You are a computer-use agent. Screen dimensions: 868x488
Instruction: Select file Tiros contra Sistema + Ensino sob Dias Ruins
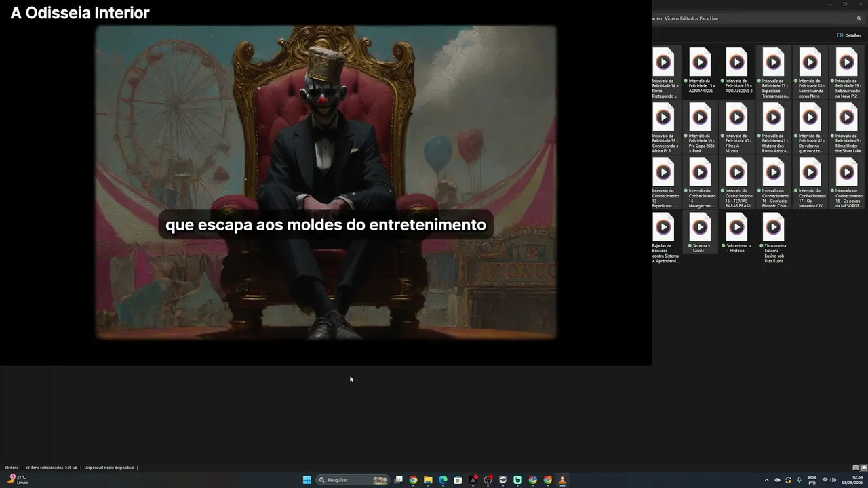point(774,238)
